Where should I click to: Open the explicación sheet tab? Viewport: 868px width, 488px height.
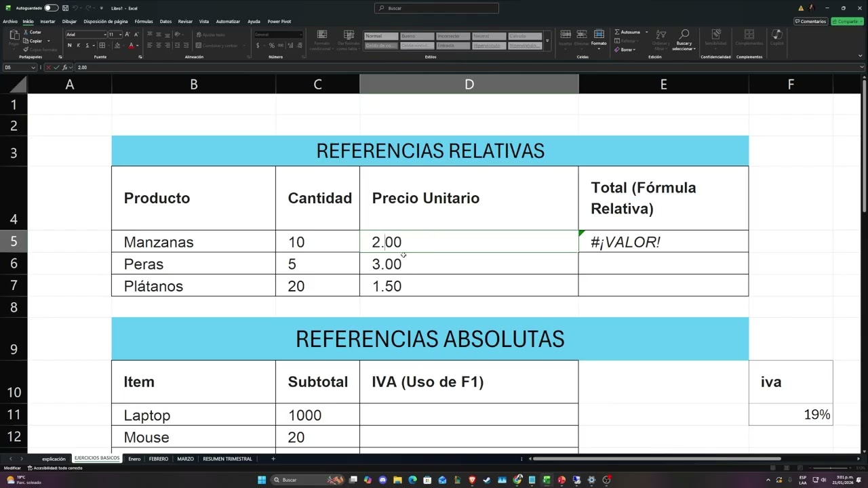click(54, 459)
